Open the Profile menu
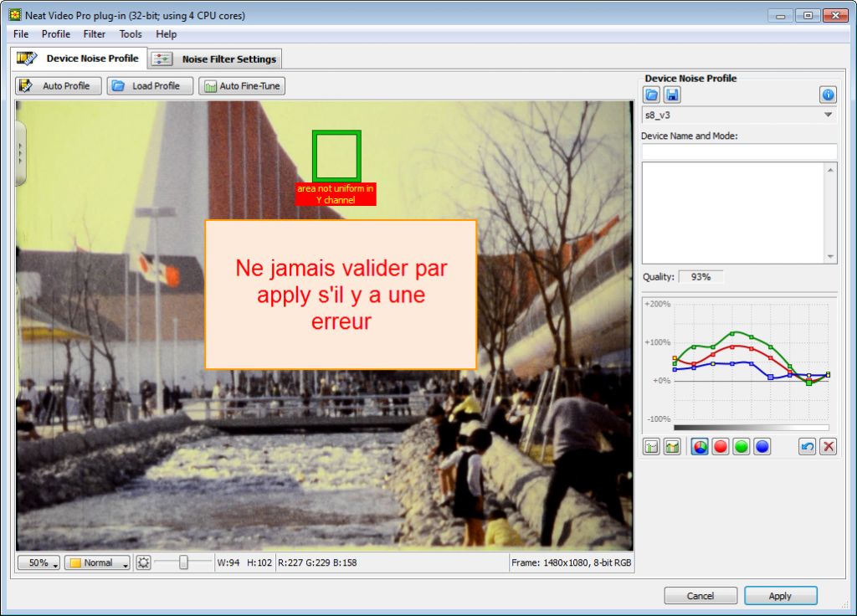This screenshot has height=616, width=857. tap(56, 33)
